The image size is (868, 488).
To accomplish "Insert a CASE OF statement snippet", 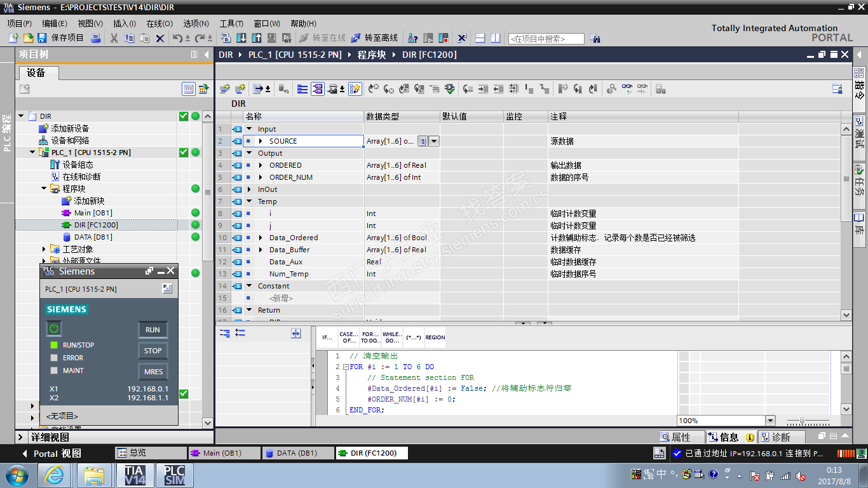I will pos(348,337).
